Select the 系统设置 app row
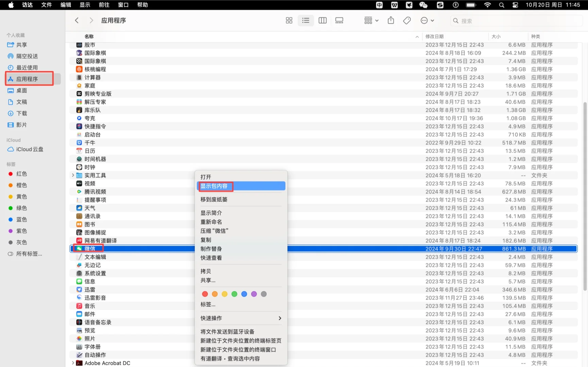The height and width of the screenshot is (367, 588). (323, 273)
